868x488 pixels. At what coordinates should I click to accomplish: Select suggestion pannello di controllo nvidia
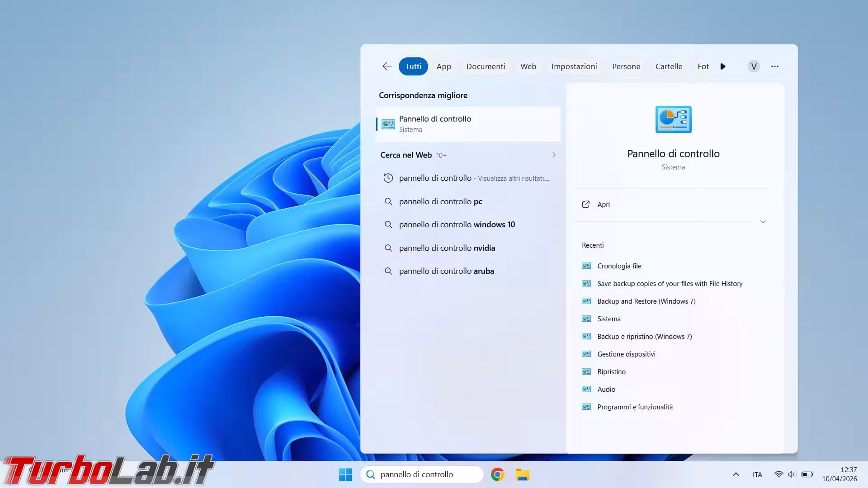click(x=447, y=248)
